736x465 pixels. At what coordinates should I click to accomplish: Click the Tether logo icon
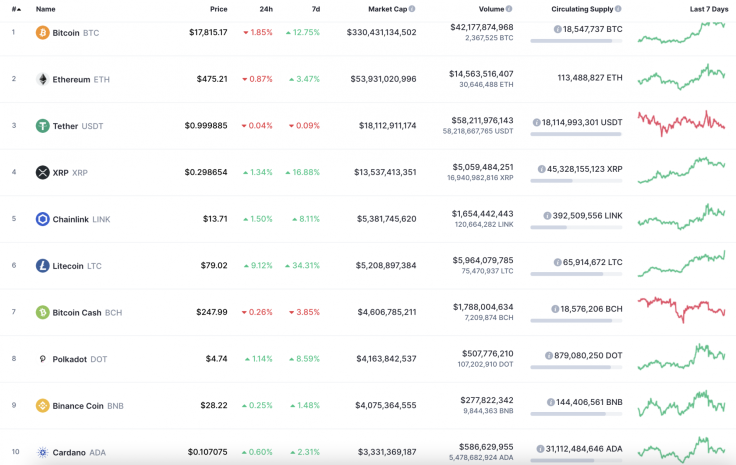click(42, 126)
